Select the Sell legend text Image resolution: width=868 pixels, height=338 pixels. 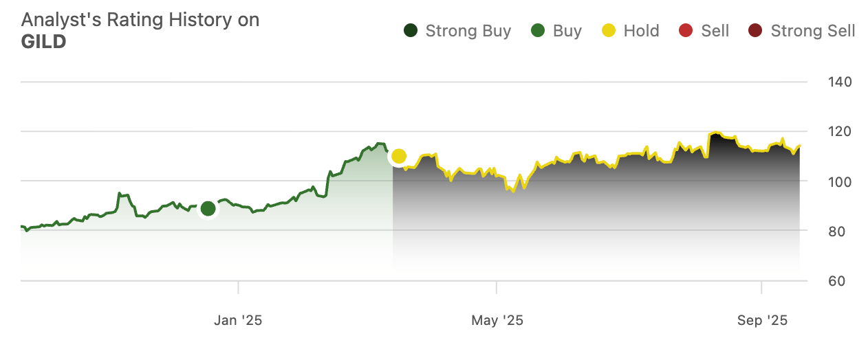pos(715,31)
